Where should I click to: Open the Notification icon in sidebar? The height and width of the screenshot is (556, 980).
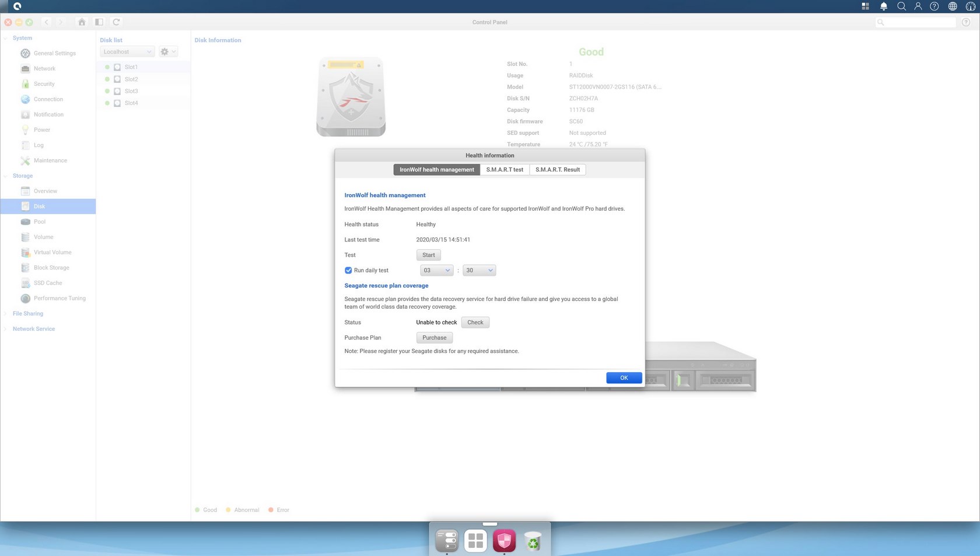coord(25,114)
